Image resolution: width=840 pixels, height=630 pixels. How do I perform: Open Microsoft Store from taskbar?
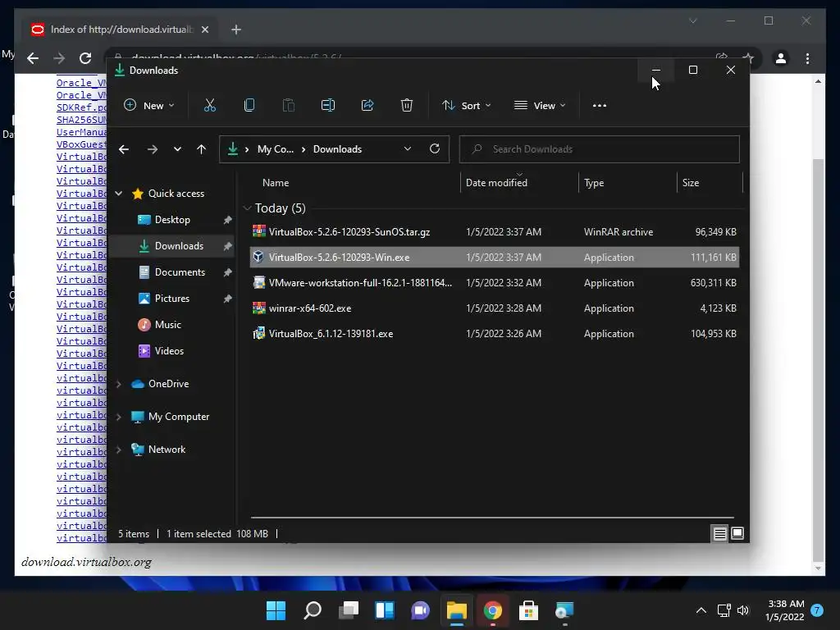529,610
